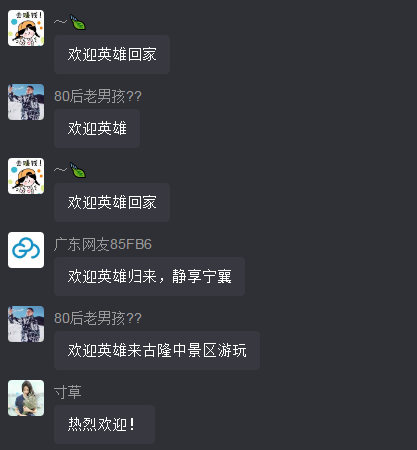The width and height of the screenshot is (417, 450).
Task: Select message 欢迎英雄来古隆中景区游玩
Action: [x=157, y=350]
